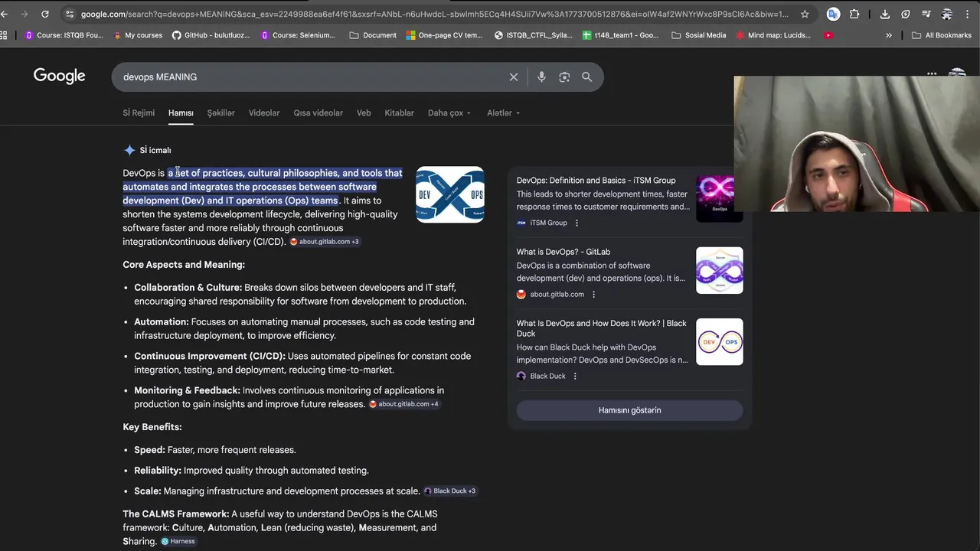Open Chrome profile avatar
Image resolution: width=980 pixels, height=551 pixels.
point(947,14)
